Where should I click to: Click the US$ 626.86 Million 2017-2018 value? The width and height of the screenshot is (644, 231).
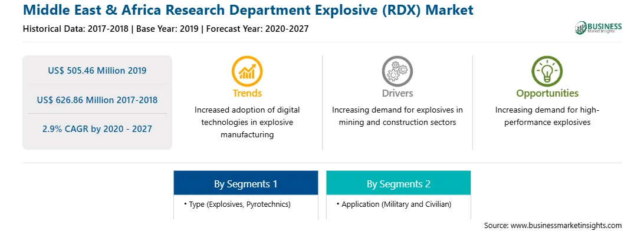(x=97, y=100)
